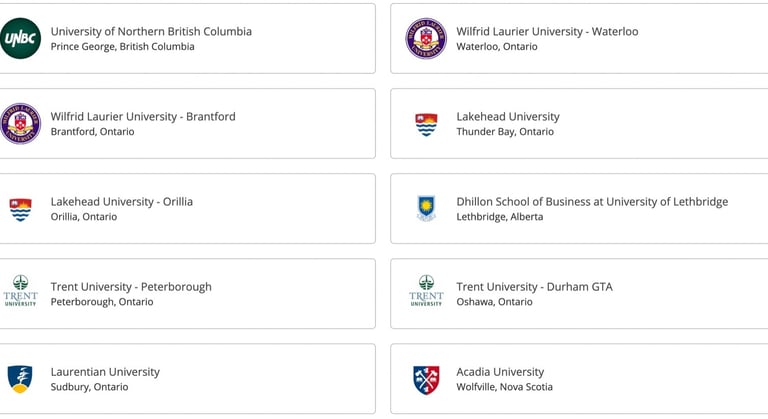Click the Sudbury, Ontario location text
The width and height of the screenshot is (768, 419).
90,387
